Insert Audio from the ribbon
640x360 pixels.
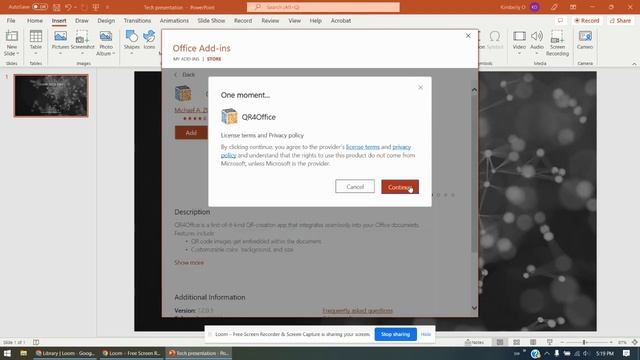[537, 37]
